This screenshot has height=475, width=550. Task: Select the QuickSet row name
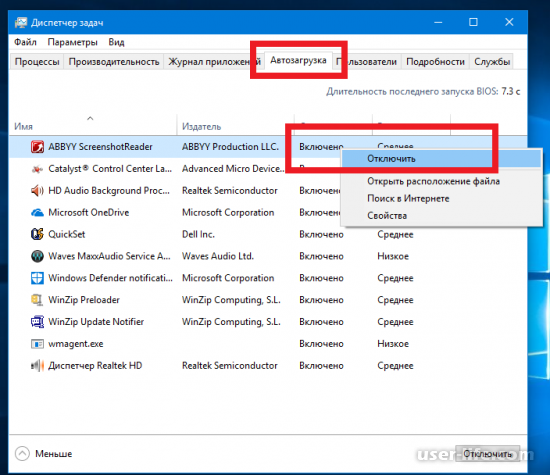click(x=67, y=234)
